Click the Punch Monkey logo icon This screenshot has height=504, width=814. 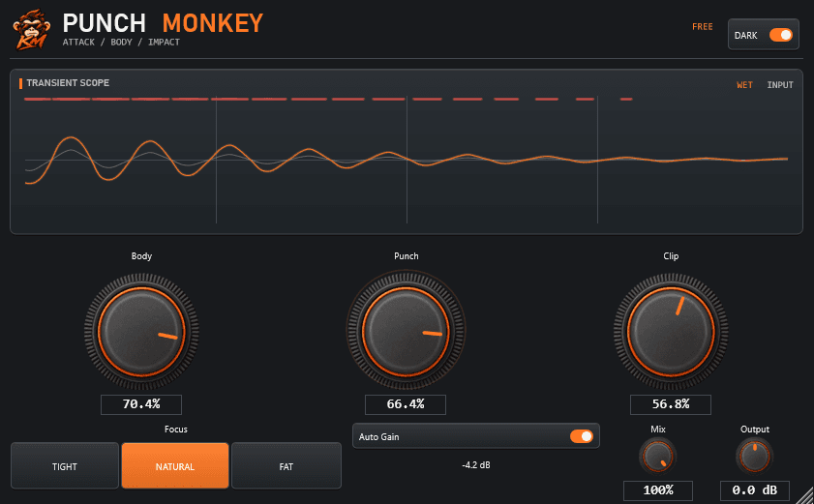(x=32, y=30)
